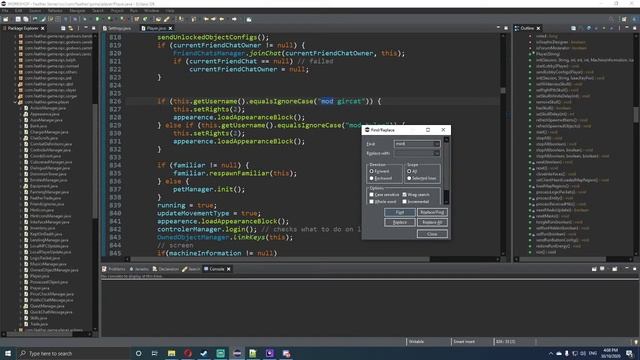Expand Skills.java in Package Explorer
The height and width of the screenshot is (360, 640).
pyautogui.click(x=21, y=318)
